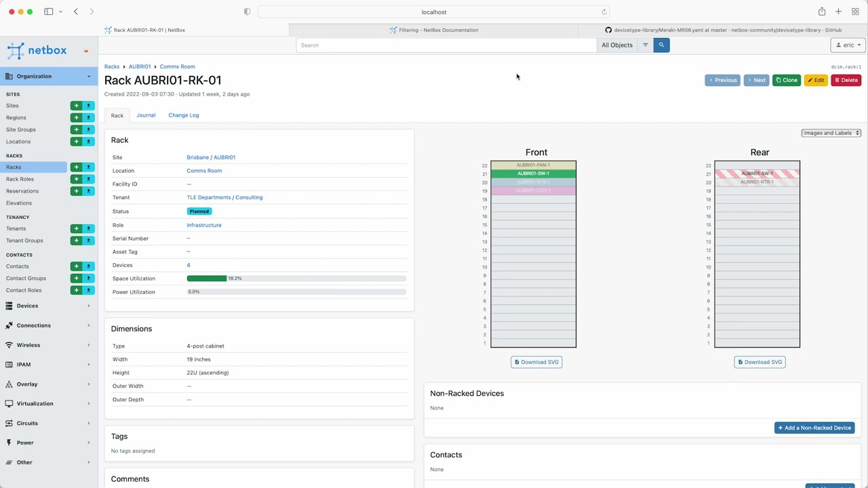Viewport: 868px width, 488px height.
Task: Click the red Delete button
Action: [x=846, y=80]
